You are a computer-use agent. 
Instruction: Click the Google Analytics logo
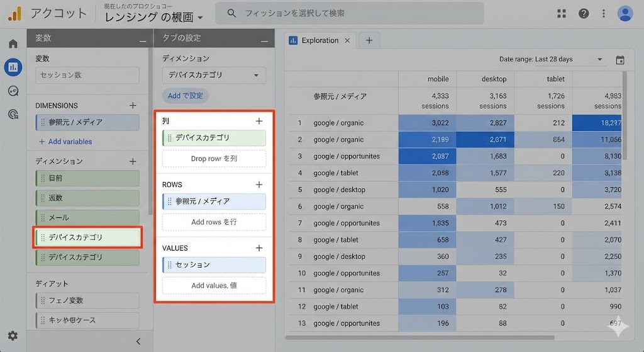tap(14, 14)
